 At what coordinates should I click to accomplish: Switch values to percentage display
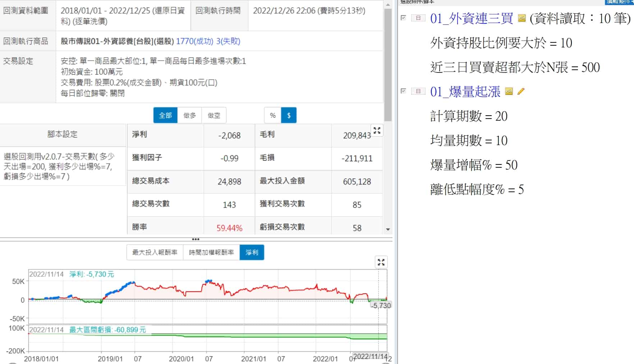(x=273, y=115)
